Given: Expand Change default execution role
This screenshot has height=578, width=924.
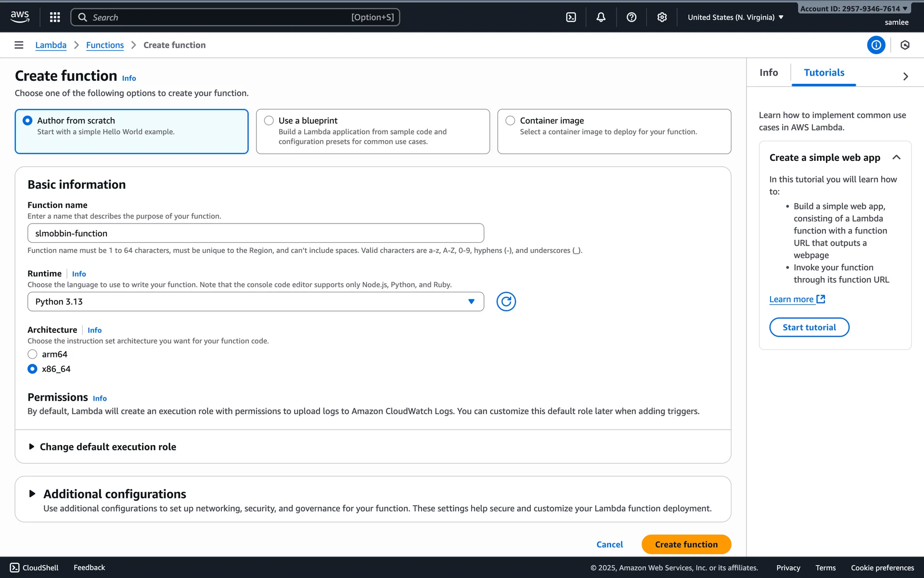Looking at the screenshot, I should (x=108, y=447).
